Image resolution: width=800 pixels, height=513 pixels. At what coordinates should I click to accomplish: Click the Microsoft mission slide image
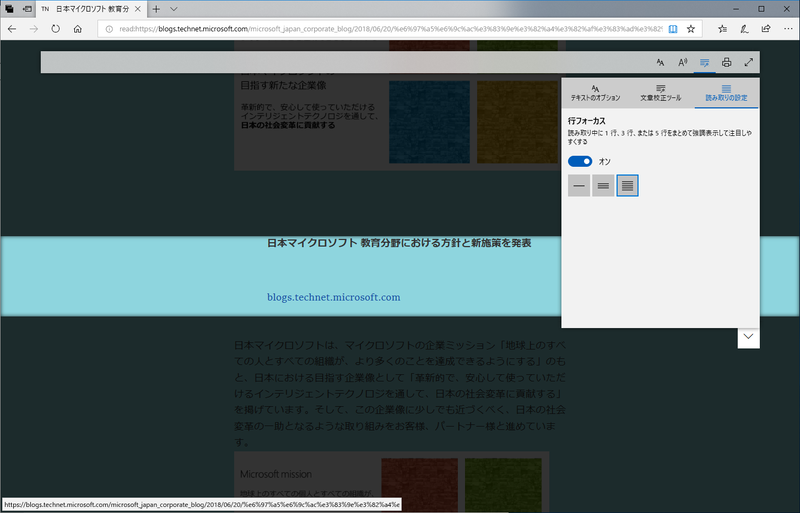click(392, 482)
